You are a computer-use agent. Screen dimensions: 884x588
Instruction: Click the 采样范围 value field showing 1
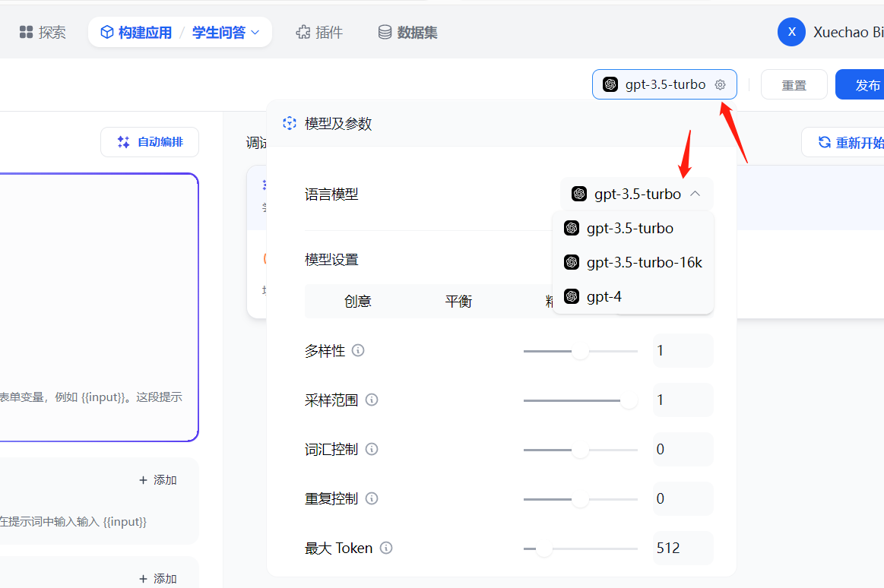(683, 400)
